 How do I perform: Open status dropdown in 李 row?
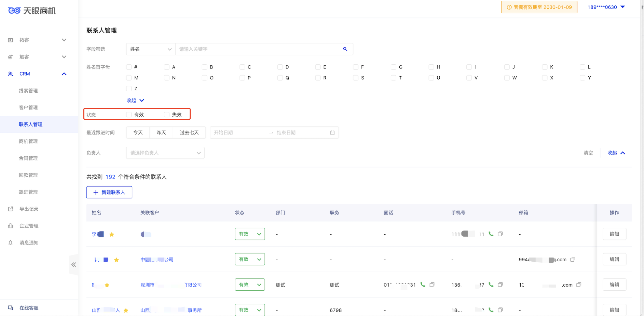click(250, 234)
